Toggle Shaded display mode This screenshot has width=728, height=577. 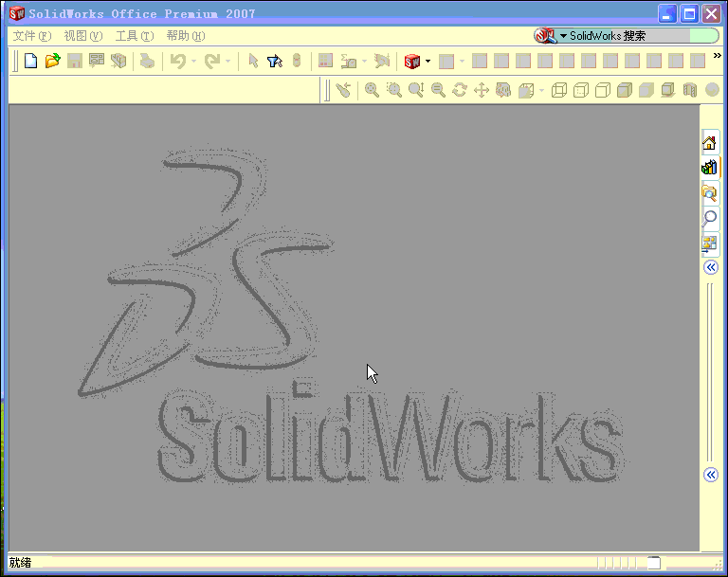pos(646,90)
